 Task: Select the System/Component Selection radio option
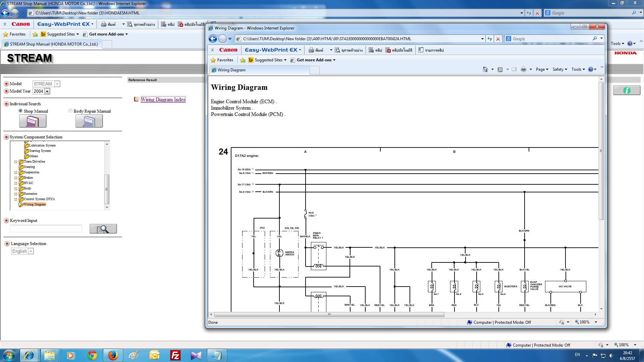6,137
